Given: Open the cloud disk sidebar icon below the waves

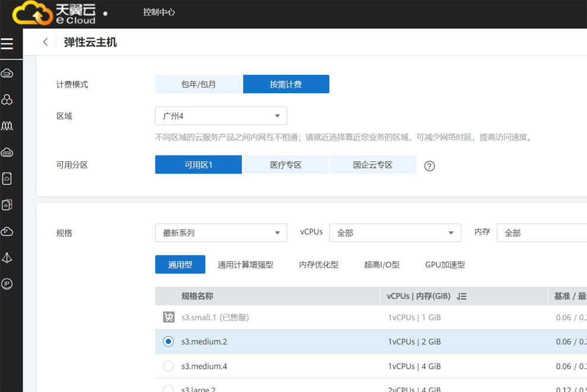Looking at the screenshot, I should click(x=7, y=152).
